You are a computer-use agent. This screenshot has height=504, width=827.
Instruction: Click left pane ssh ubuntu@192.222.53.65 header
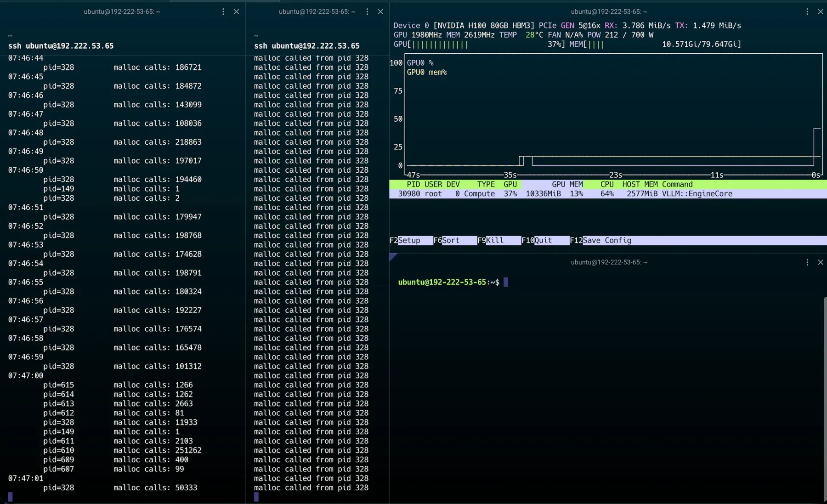pyautogui.click(x=61, y=46)
